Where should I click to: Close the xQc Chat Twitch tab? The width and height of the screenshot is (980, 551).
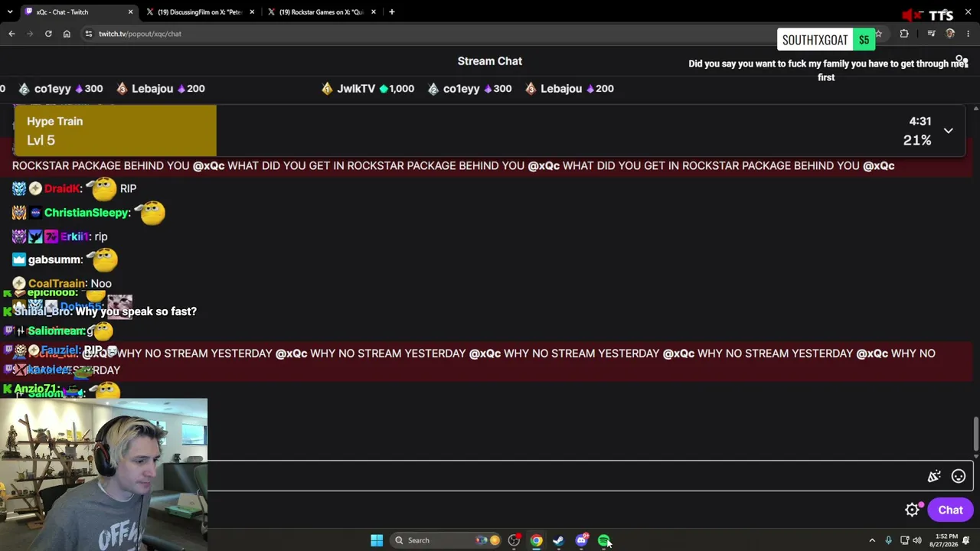pyautogui.click(x=130, y=12)
